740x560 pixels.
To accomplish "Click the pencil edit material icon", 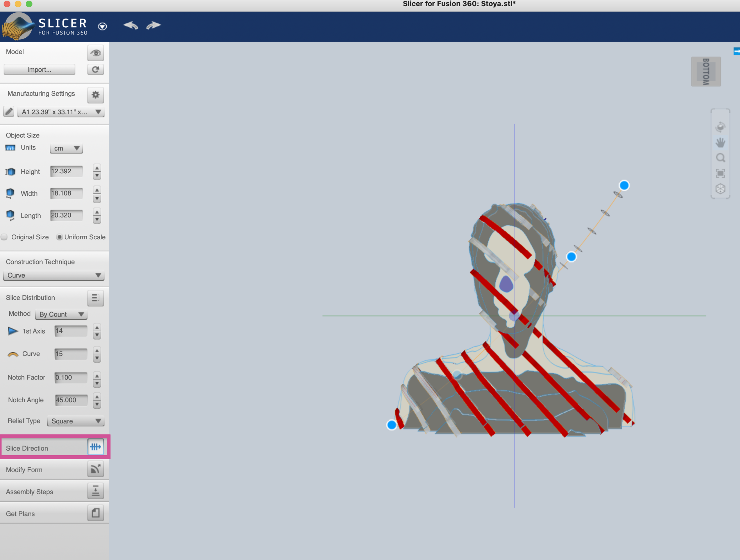I will pos(9,111).
